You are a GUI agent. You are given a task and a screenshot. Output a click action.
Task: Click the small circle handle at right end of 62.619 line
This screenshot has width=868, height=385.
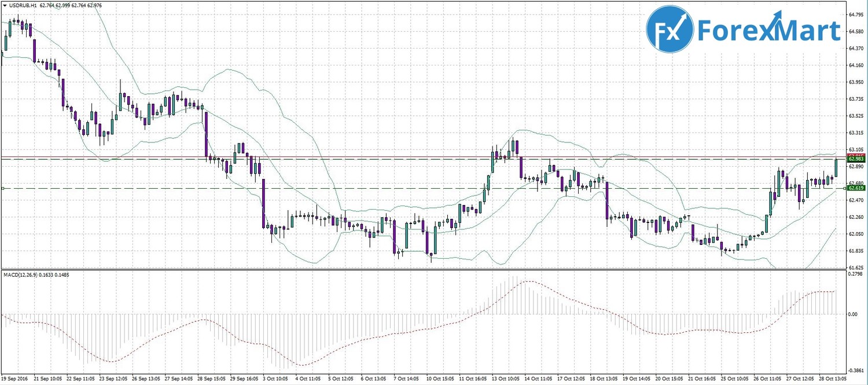[845, 188]
